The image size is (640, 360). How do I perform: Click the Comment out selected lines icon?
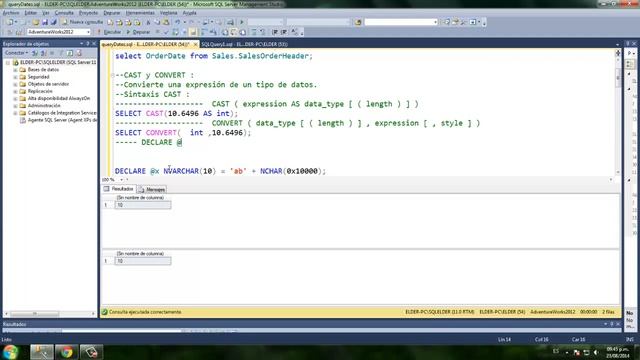(254, 32)
